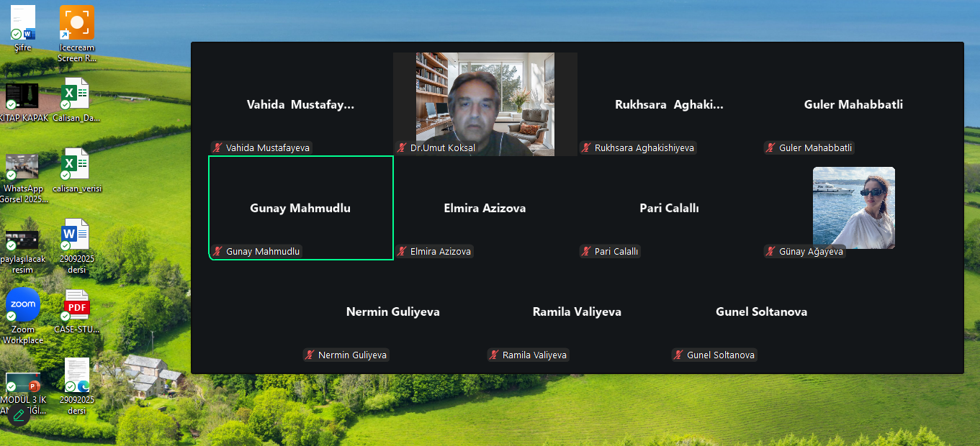
Task: Click the green pen annotation icon
Action: pyautogui.click(x=19, y=415)
